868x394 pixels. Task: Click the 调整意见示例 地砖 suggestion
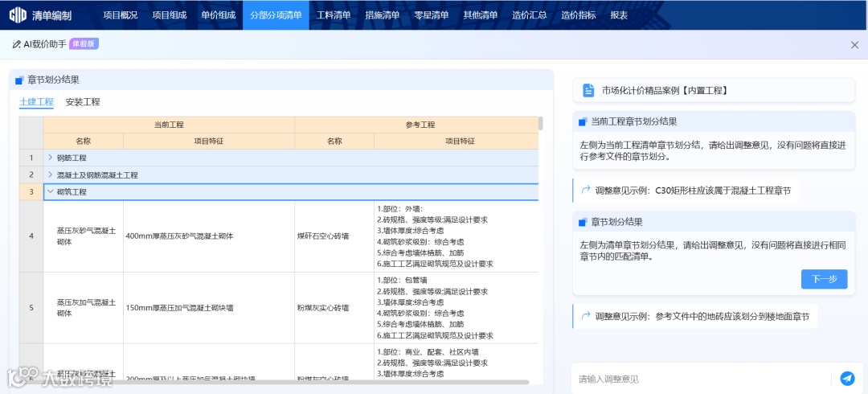694,317
